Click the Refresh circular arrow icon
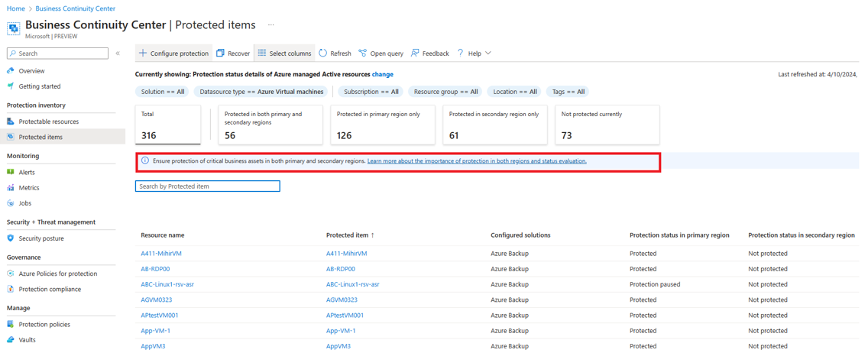The height and width of the screenshot is (353, 868). (x=322, y=53)
